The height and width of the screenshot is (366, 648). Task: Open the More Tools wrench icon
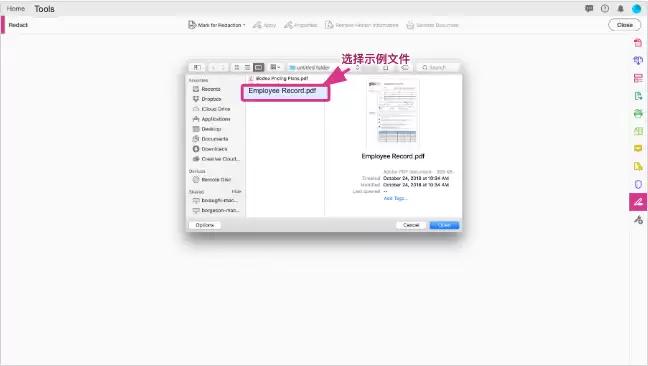pyautogui.click(x=638, y=220)
